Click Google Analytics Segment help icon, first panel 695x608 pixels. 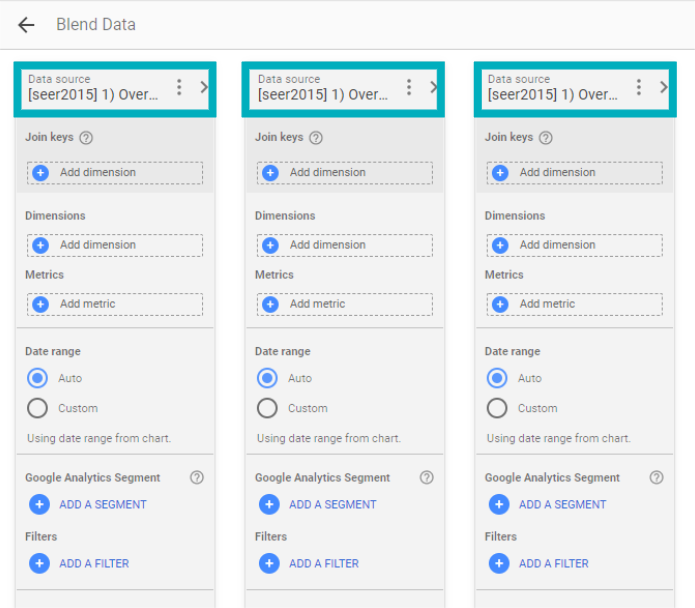197,478
